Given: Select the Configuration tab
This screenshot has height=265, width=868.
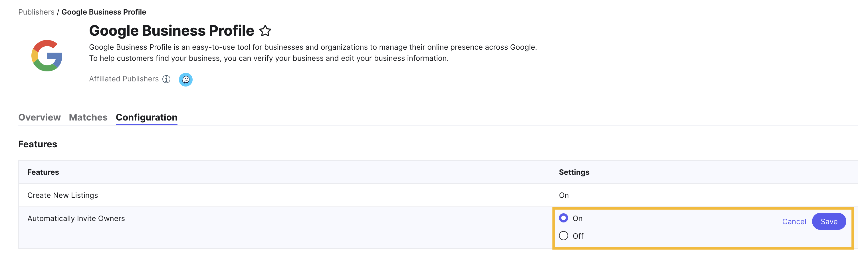Looking at the screenshot, I should tap(146, 117).
